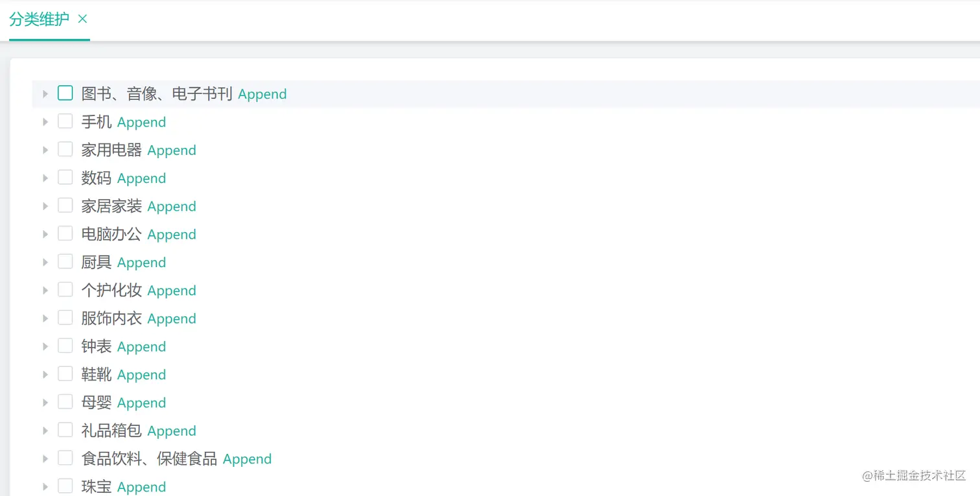Image resolution: width=980 pixels, height=496 pixels.
Task: Select the 图书、音像、电子书刊 label
Action: [x=157, y=94]
